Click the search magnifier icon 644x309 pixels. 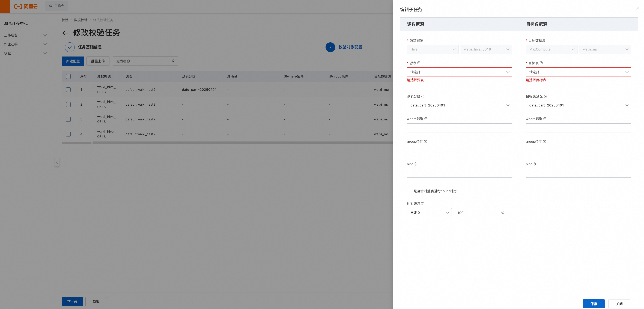point(174,61)
